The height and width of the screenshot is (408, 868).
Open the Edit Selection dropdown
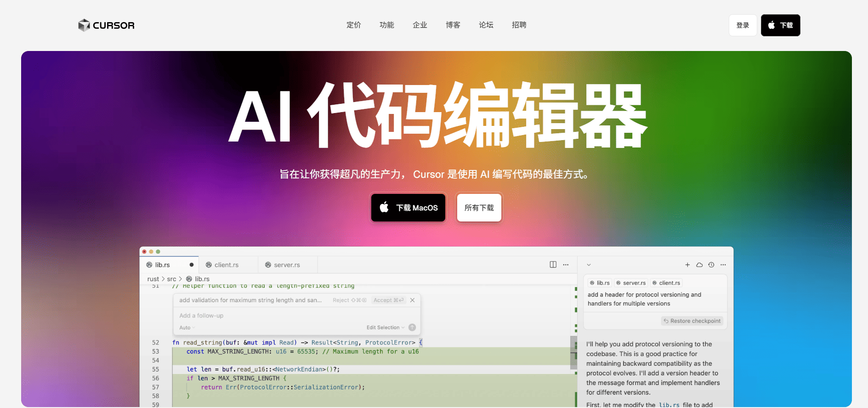pyautogui.click(x=386, y=328)
